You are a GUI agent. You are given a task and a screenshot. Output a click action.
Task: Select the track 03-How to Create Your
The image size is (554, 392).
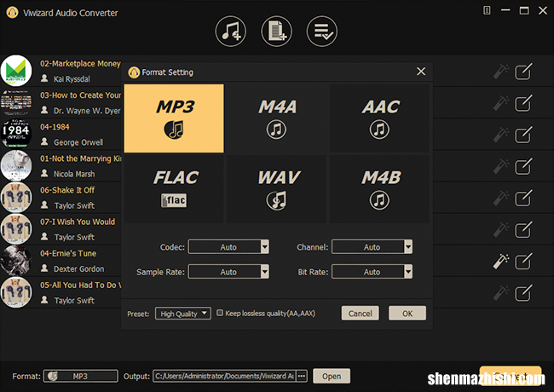pos(81,95)
